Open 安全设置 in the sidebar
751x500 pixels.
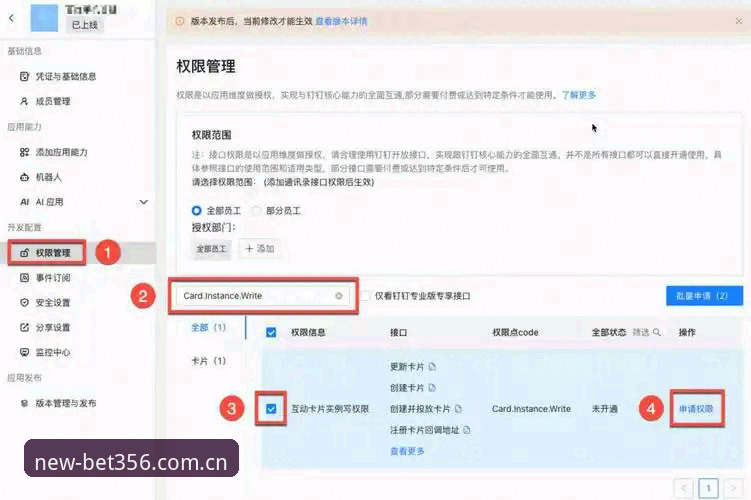[53, 302]
